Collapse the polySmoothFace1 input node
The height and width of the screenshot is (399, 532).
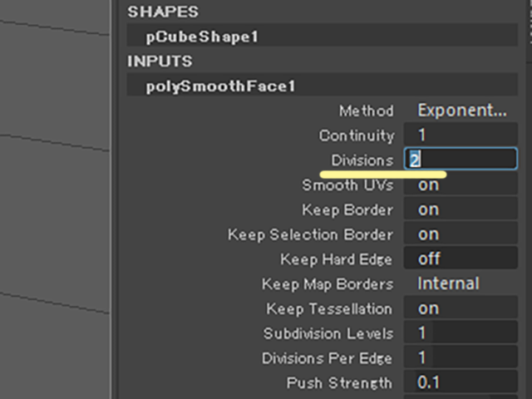pos(323,85)
